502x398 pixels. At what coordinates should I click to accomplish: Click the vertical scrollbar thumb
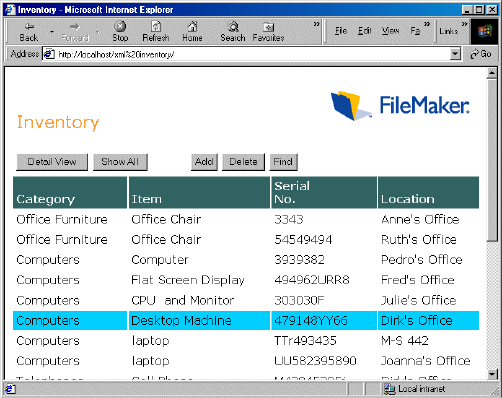(492, 160)
